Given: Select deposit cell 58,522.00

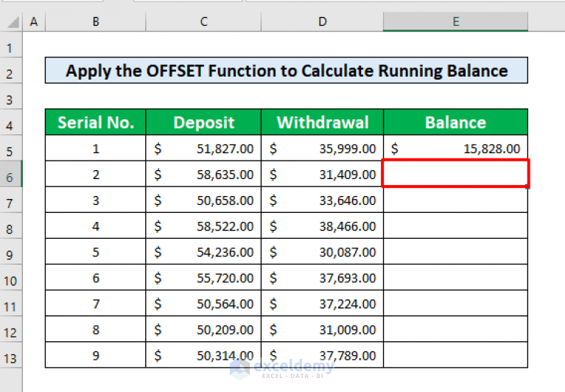Looking at the screenshot, I should (203, 225).
